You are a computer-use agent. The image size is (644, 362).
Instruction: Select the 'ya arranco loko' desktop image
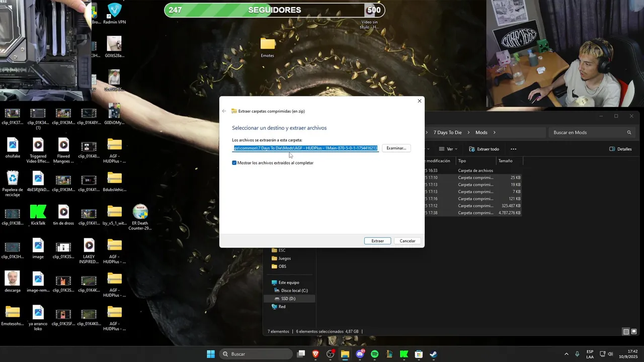38,318
